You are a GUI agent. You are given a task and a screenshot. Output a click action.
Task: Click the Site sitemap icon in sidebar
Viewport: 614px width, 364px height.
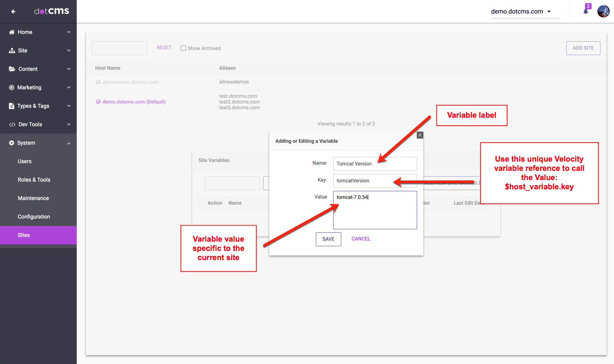(12, 50)
